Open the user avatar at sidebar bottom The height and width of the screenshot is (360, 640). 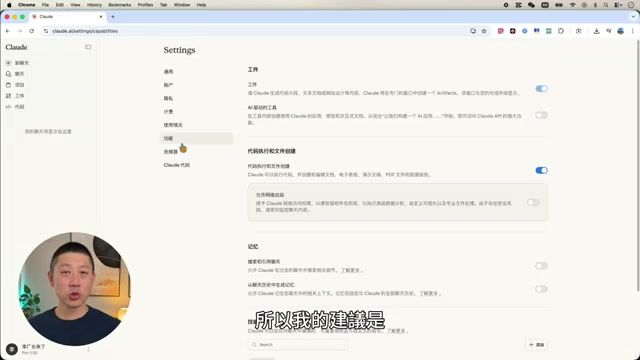point(12,349)
